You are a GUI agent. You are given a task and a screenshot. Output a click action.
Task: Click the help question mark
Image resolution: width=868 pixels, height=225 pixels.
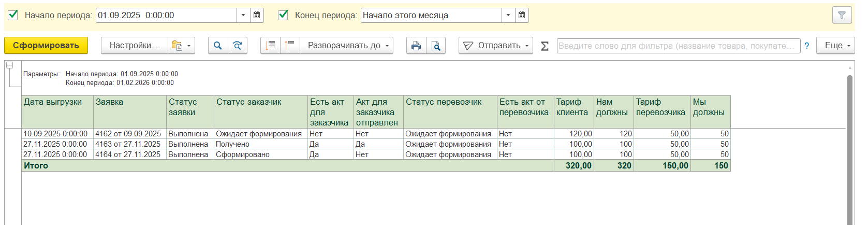click(806, 46)
